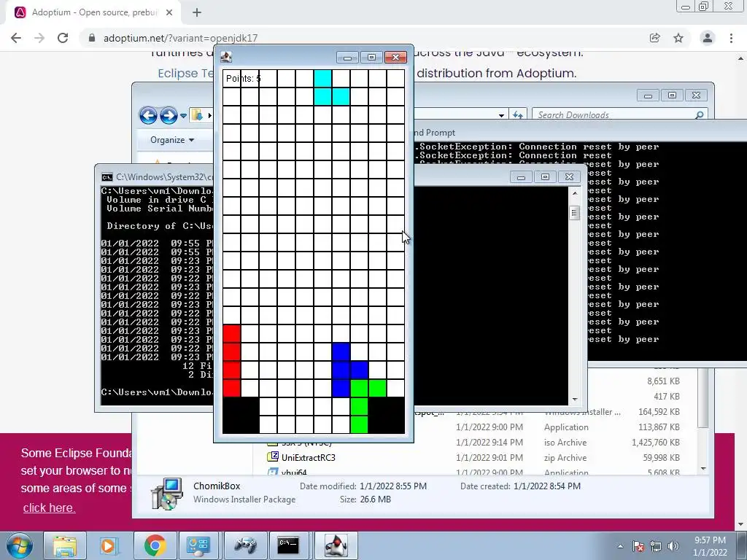The width and height of the screenshot is (747, 560).
Task: Click the adoptium.net address bar
Action: pyautogui.click(x=362, y=38)
